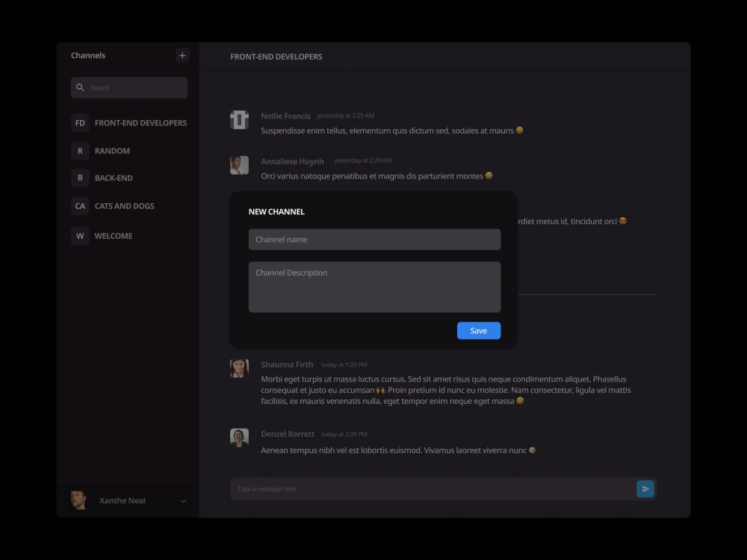747x560 pixels.
Task: Select the FRONT-END DEVELOPERS channel
Action: (x=128, y=123)
